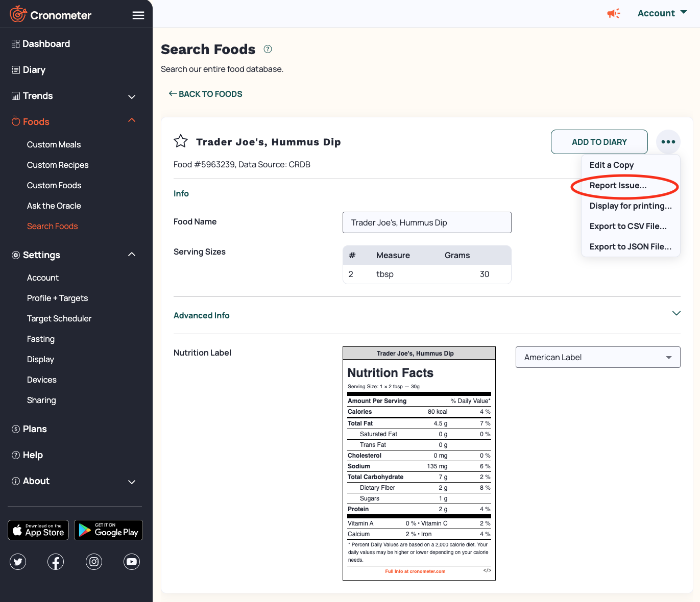Image resolution: width=700 pixels, height=602 pixels.
Task: Go to Dashboard in sidebar
Action: click(46, 44)
